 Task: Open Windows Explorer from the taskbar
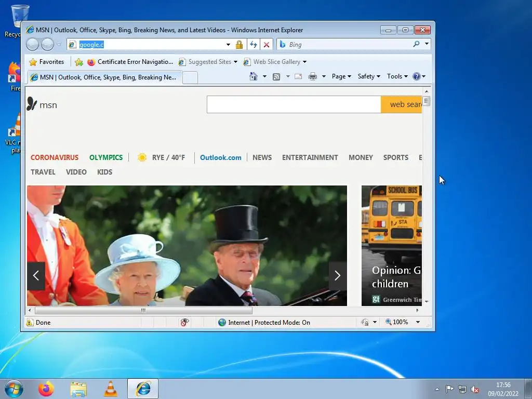click(78, 389)
